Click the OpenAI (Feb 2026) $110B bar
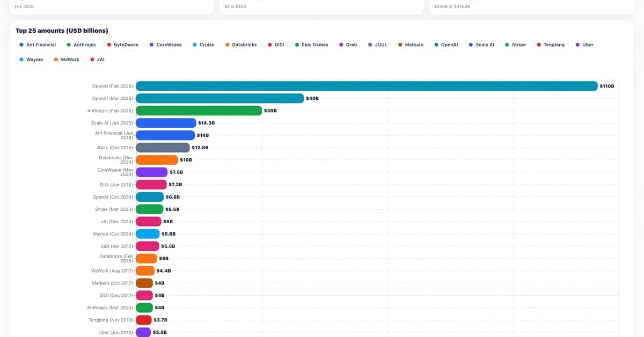The image size is (644, 337). point(367,86)
